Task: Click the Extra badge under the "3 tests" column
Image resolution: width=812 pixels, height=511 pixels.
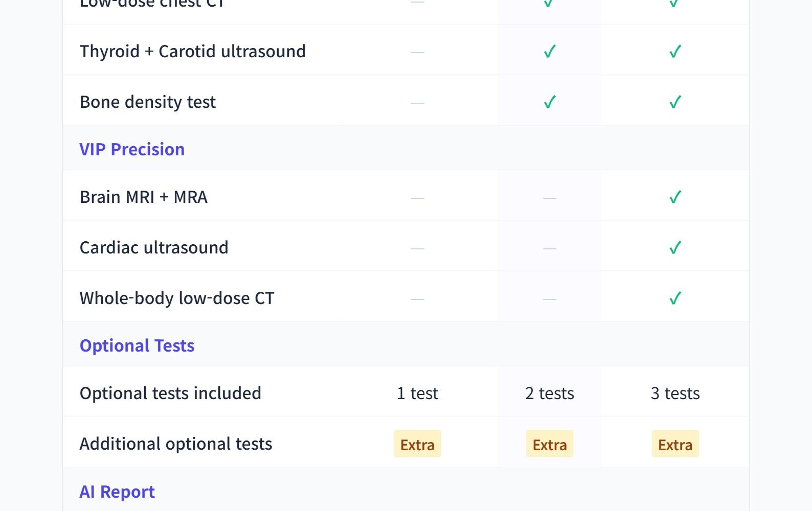Action: click(675, 444)
